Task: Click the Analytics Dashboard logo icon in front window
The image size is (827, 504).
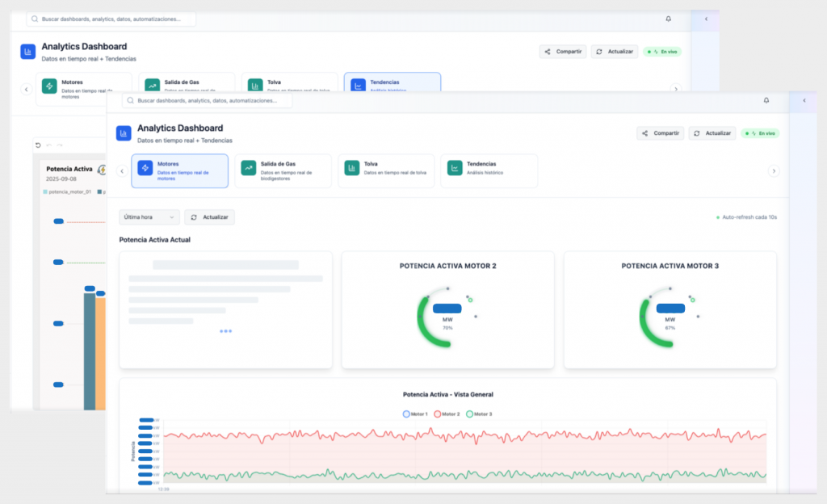Action: 124,133
